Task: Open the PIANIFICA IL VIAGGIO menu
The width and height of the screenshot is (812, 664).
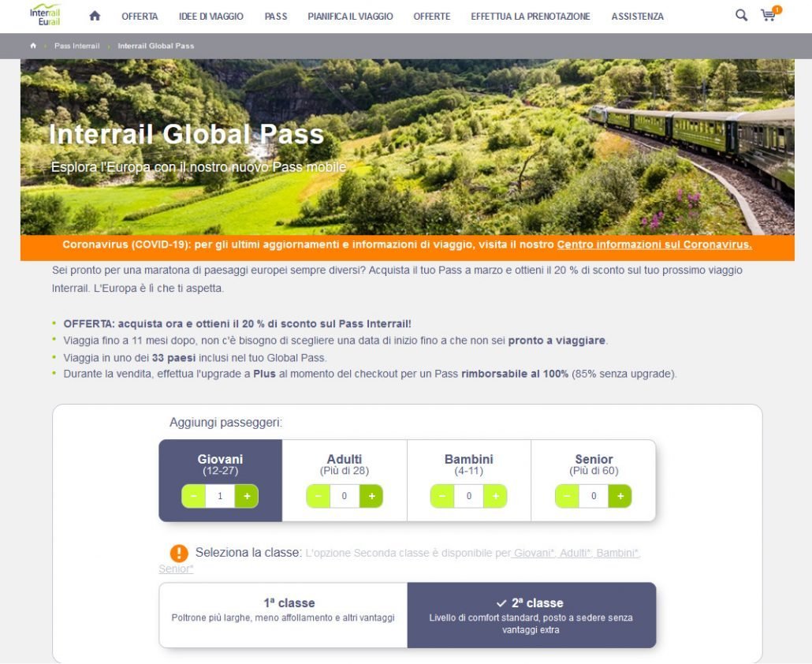Action: [350, 17]
